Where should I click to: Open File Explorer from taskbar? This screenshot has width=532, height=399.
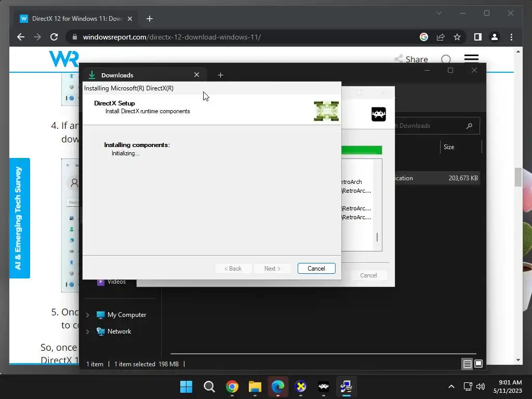255,387
